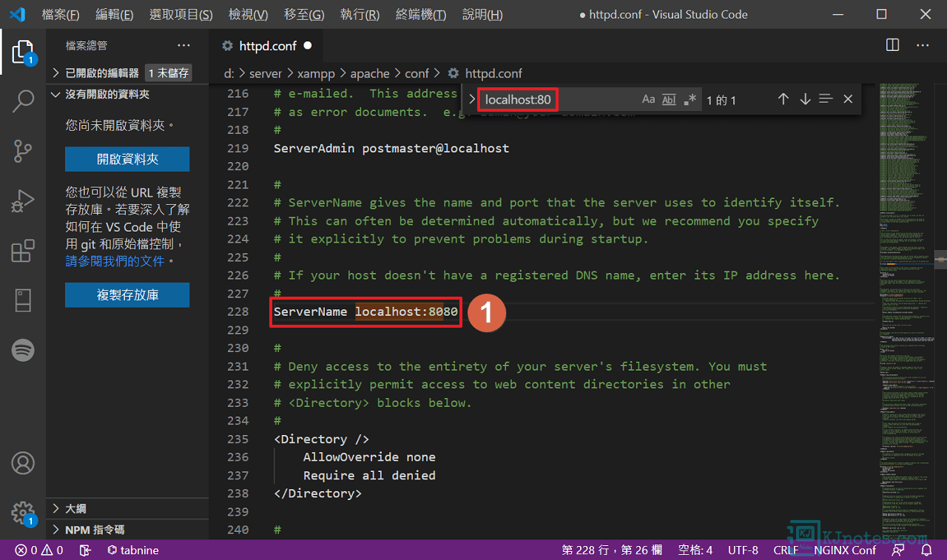Viewport: 947px width, 560px height.
Task: Open the Search view in activity bar
Action: tap(23, 101)
